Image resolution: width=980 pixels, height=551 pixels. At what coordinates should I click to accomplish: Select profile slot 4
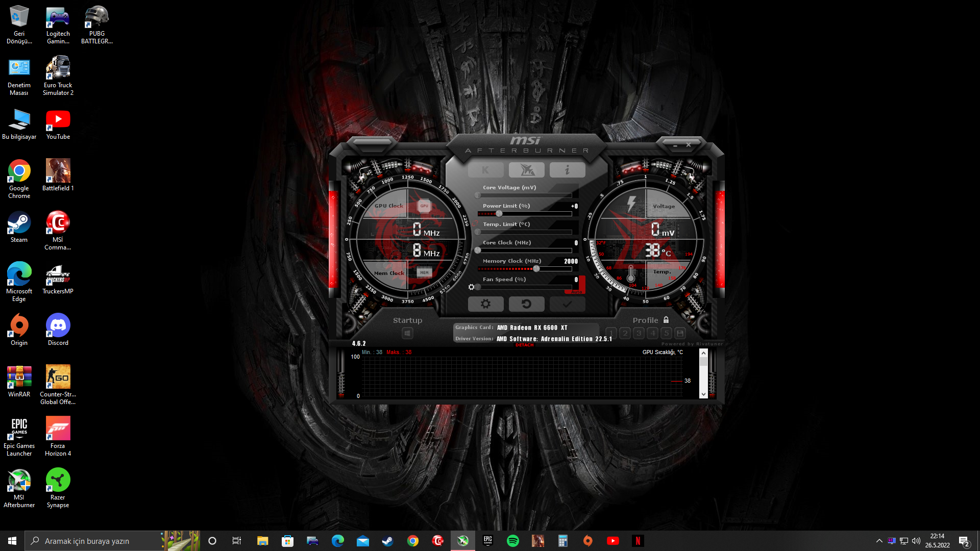tap(653, 333)
